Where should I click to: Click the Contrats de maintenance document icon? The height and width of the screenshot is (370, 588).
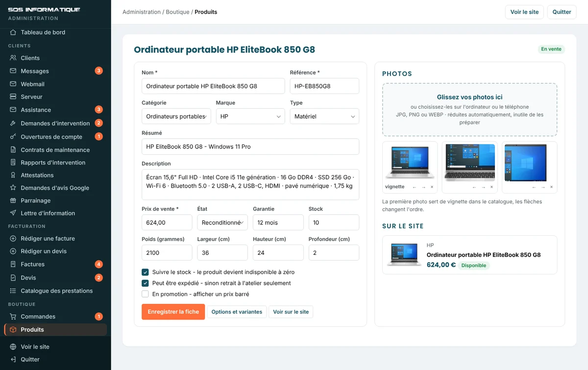click(x=13, y=150)
